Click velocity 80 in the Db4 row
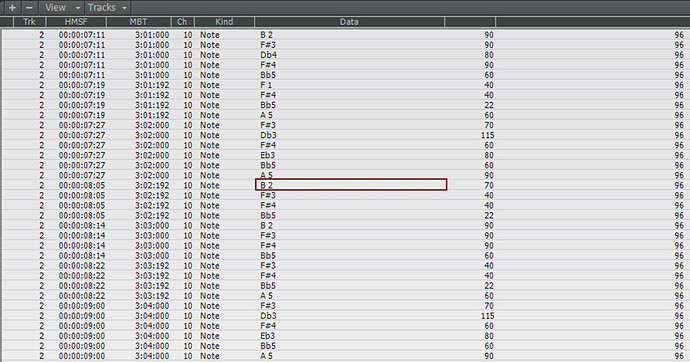Image resolution: width=690 pixels, height=362 pixels. point(489,55)
